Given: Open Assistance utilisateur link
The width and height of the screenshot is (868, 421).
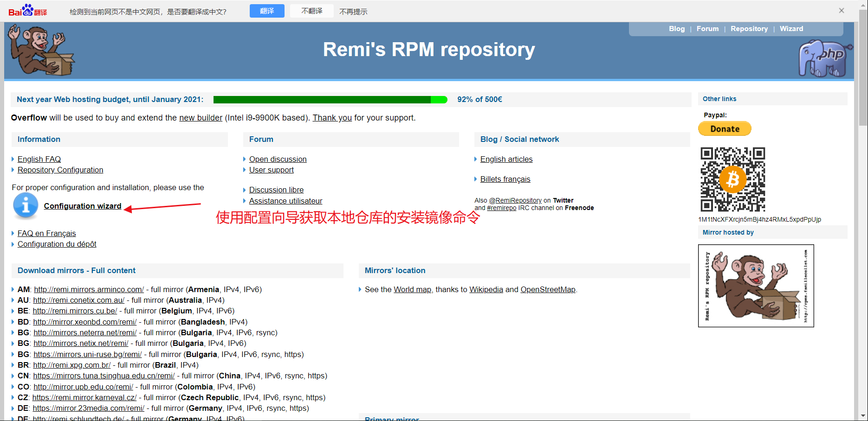Looking at the screenshot, I should coord(285,201).
